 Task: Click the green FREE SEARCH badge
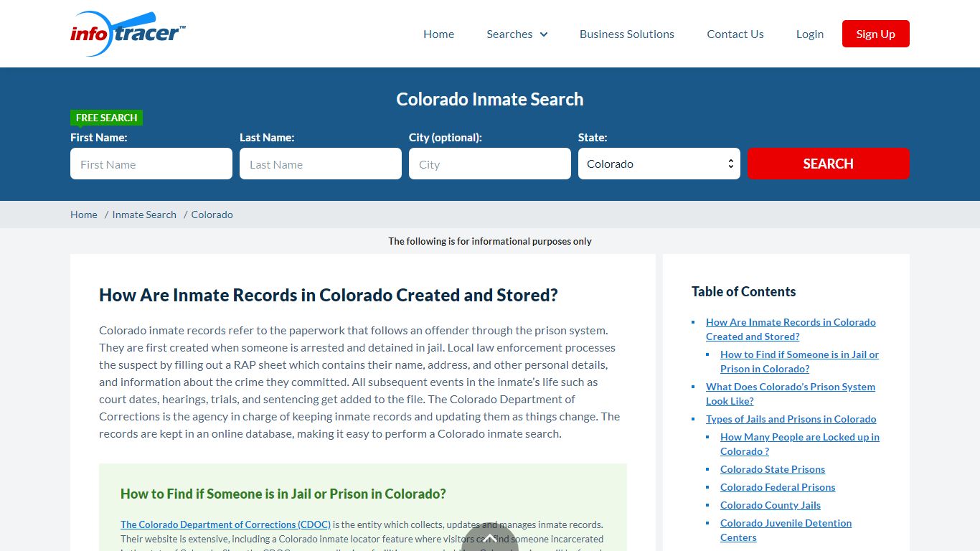(x=107, y=118)
